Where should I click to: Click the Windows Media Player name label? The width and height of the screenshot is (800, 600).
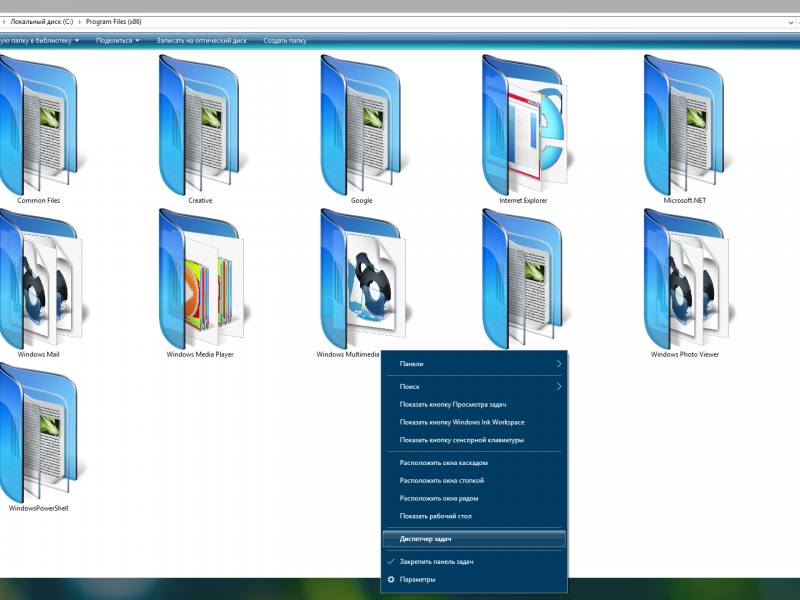point(200,355)
